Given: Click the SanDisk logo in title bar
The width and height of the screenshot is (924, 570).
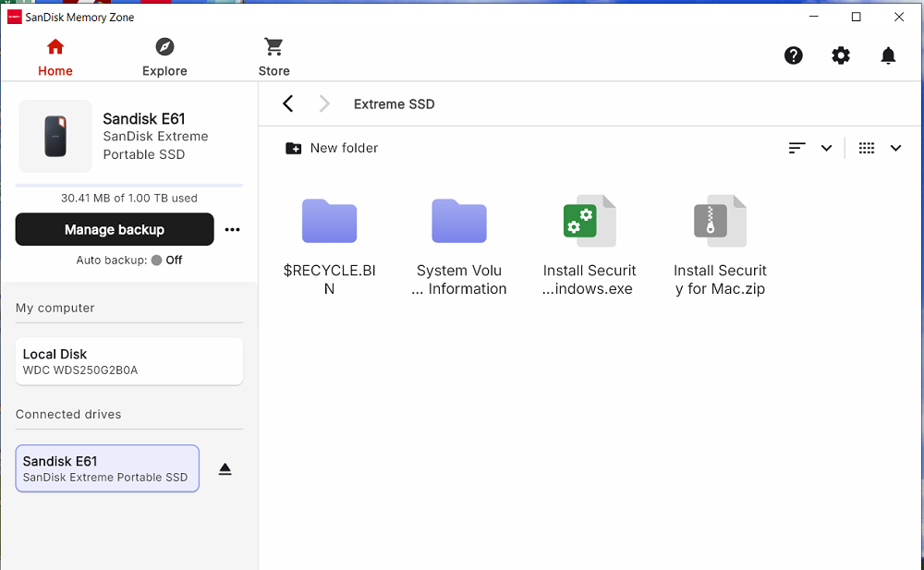Looking at the screenshot, I should tap(14, 18).
